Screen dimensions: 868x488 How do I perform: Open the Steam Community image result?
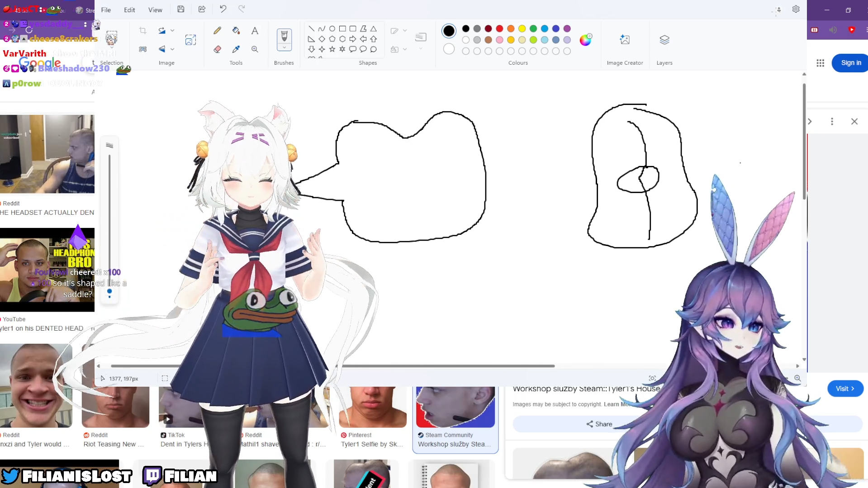455,419
